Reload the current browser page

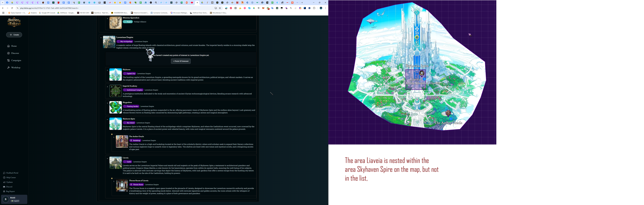(12, 8)
